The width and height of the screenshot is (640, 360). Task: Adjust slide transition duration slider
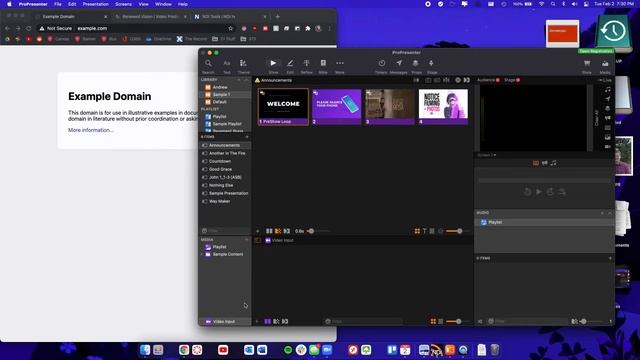(318, 231)
